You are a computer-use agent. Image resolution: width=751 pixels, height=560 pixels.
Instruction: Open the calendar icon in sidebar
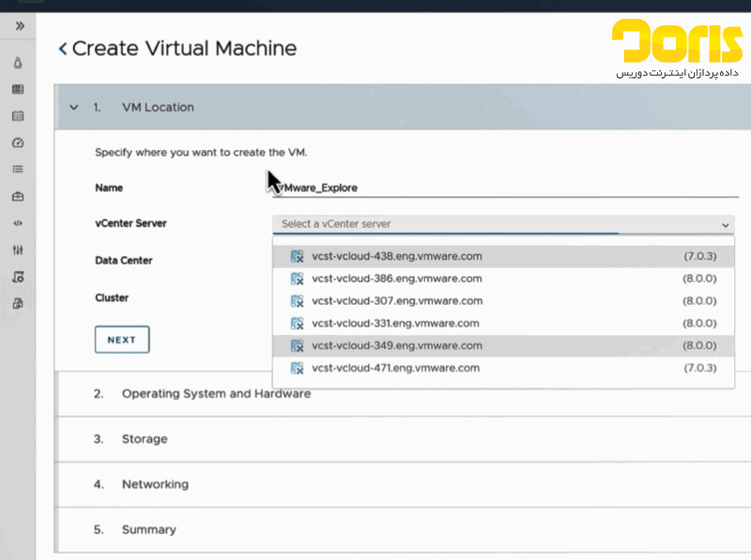18,116
